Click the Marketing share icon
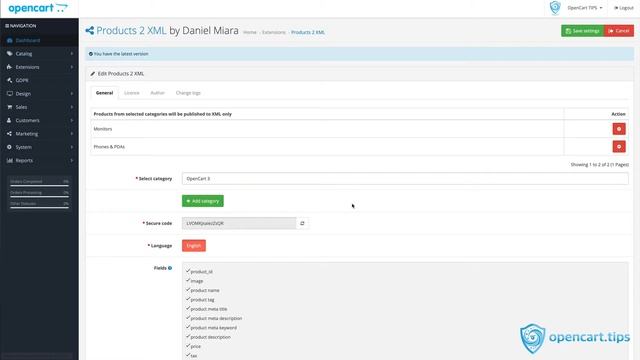Screen dimensions: 640x360 coord(9,134)
